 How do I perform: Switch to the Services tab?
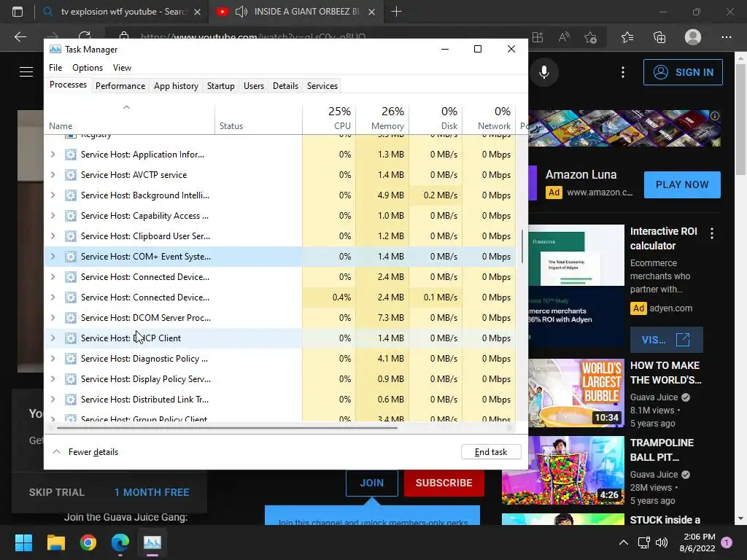[322, 86]
